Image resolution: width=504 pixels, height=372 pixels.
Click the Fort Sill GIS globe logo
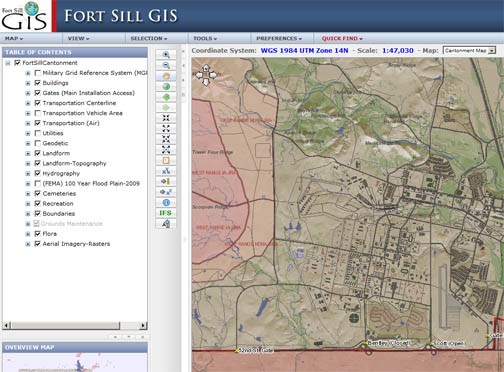[25, 16]
